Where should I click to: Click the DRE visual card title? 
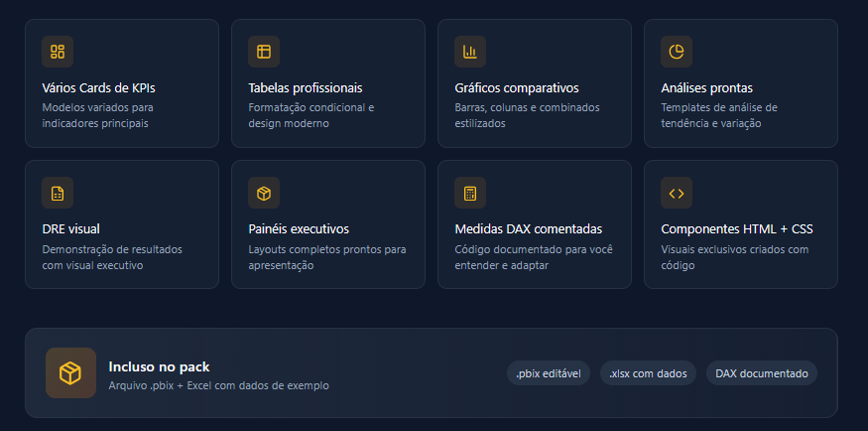click(x=70, y=229)
